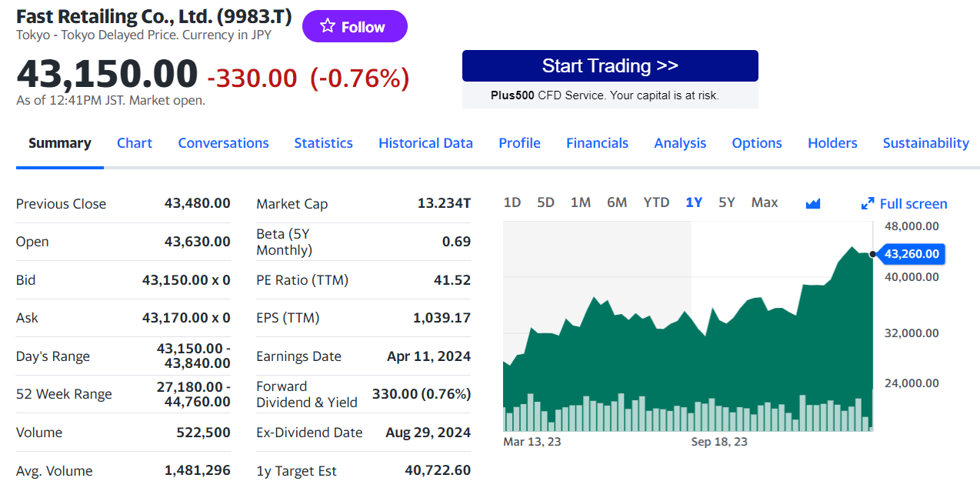Open the chart in Full screen
The width and height of the screenshot is (980, 498).
[x=904, y=204]
